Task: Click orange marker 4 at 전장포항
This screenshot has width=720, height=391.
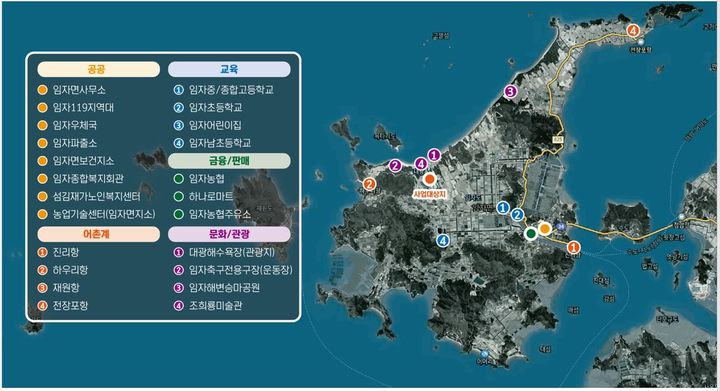Action: (633, 31)
